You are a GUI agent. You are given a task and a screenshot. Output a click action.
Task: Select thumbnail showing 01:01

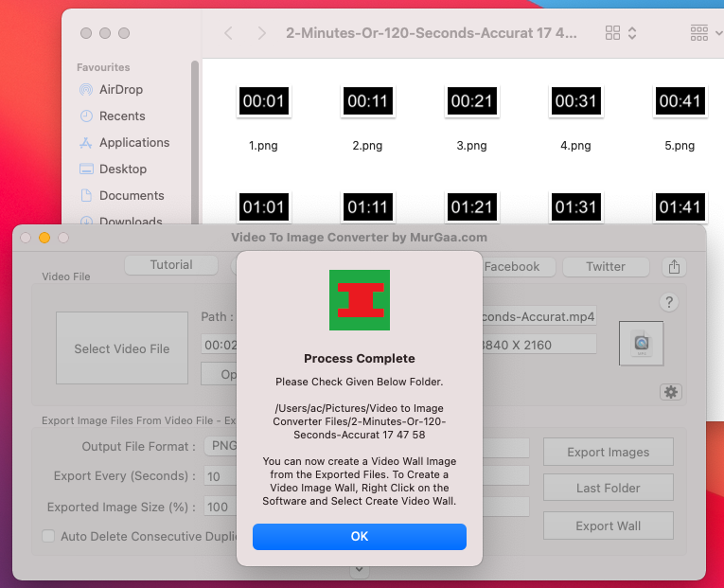(264, 207)
